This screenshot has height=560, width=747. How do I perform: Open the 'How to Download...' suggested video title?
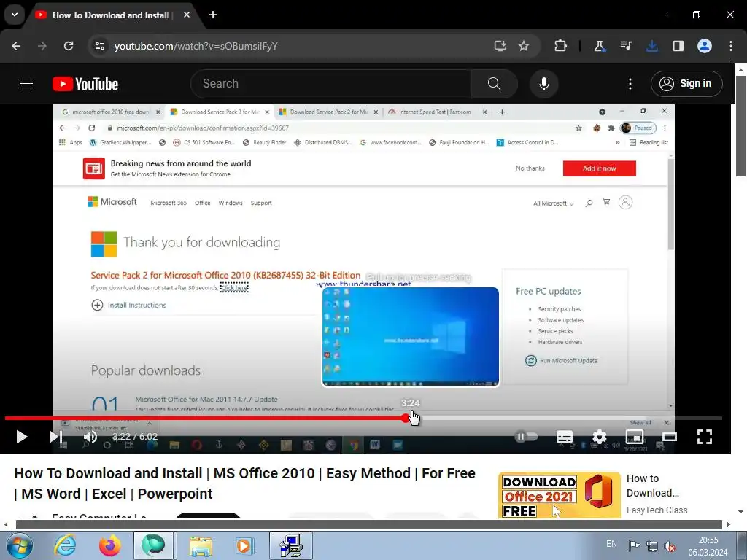coord(653,486)
